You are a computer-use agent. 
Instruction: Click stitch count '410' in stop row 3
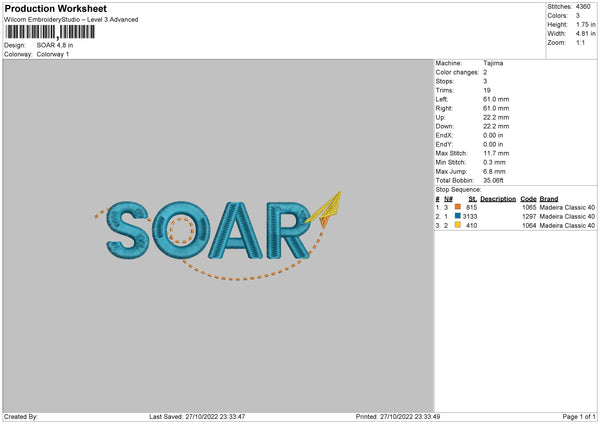click(471, 225)
